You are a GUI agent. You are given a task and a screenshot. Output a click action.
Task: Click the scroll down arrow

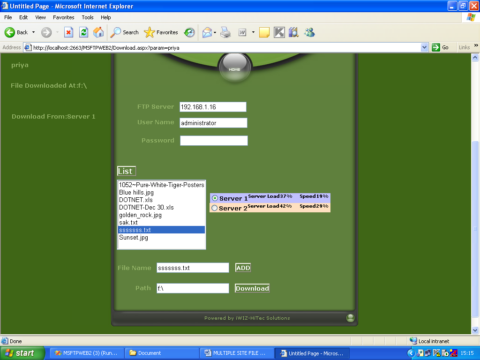coord(475,330)
